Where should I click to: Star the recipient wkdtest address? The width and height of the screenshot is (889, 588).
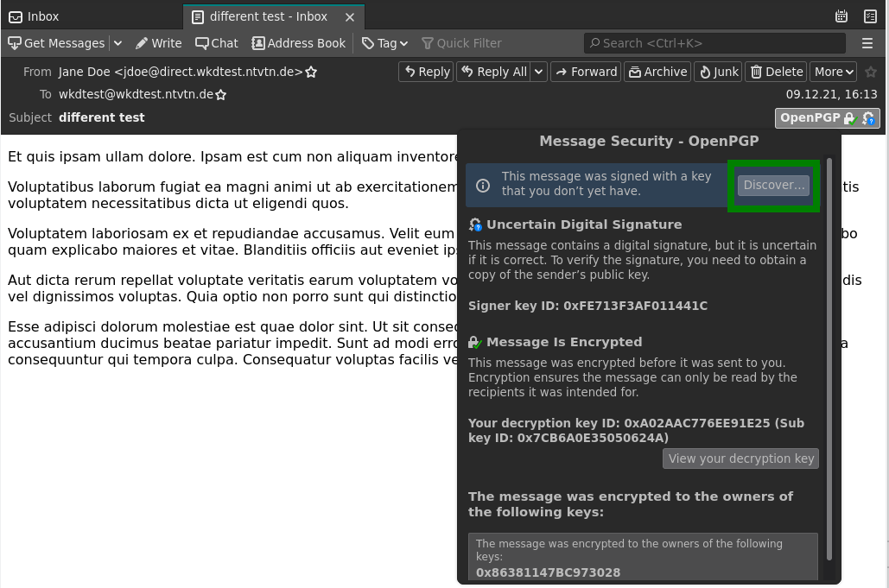tap(221, 95)
